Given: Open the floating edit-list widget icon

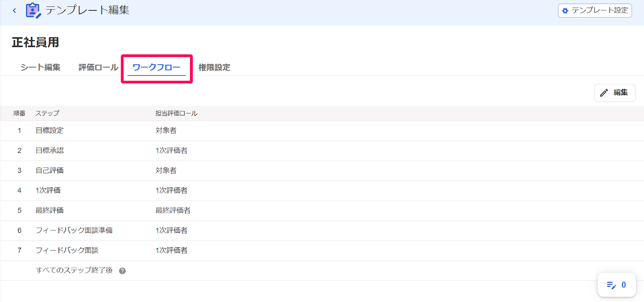Looking at the screenshot, I should (611, 285).
